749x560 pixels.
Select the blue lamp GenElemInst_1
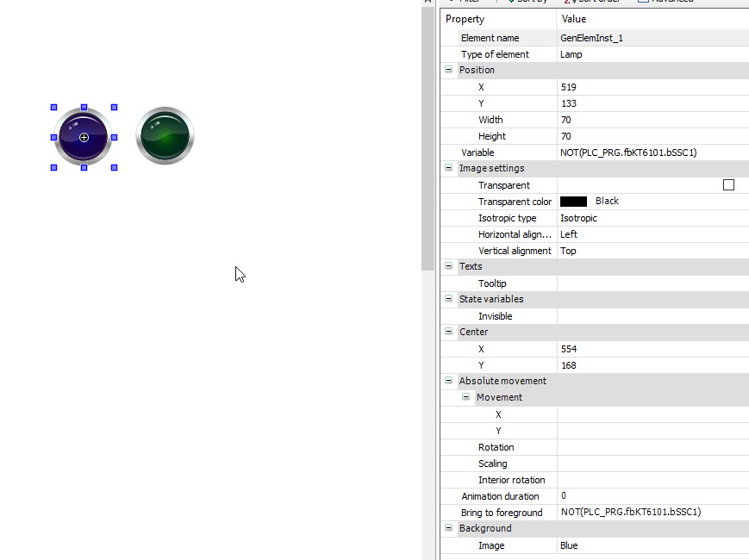tap(84, 137)
